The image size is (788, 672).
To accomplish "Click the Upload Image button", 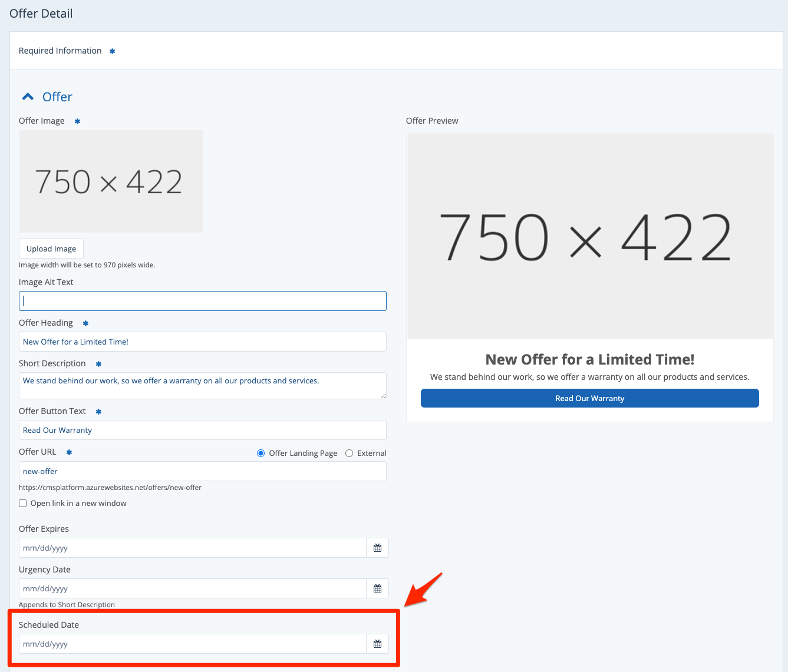I will point(51,249).
